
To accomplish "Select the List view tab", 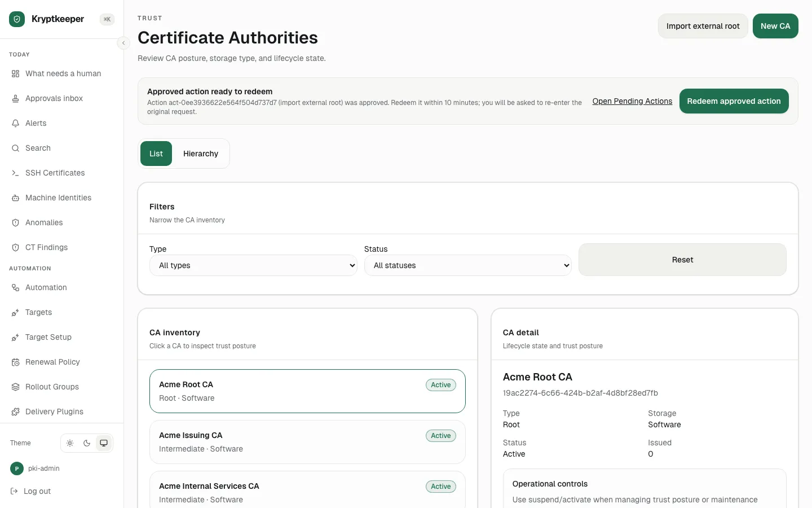I will click(156, 154).
